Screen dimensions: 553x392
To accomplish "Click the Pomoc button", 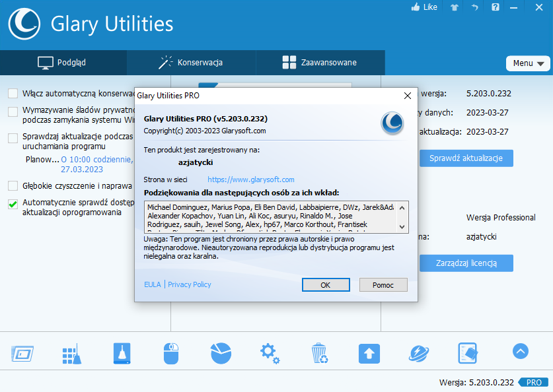I will [383, 285].
